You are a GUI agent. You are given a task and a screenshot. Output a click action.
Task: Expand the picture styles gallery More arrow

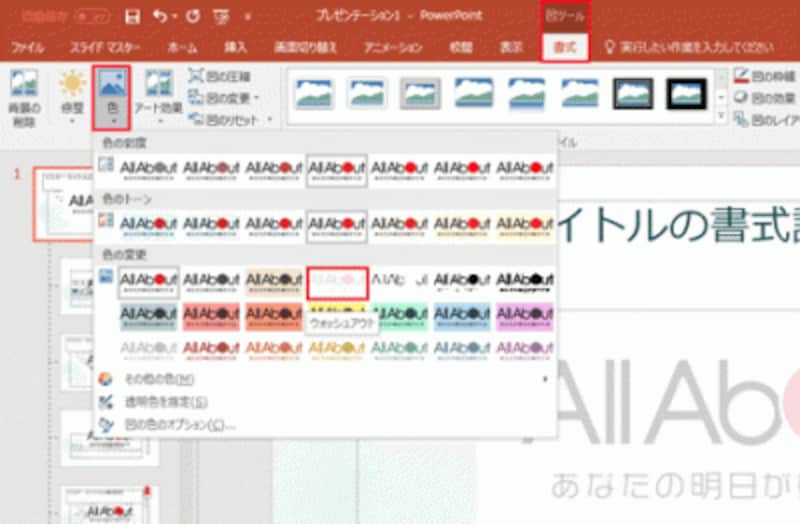coord(721,117)
